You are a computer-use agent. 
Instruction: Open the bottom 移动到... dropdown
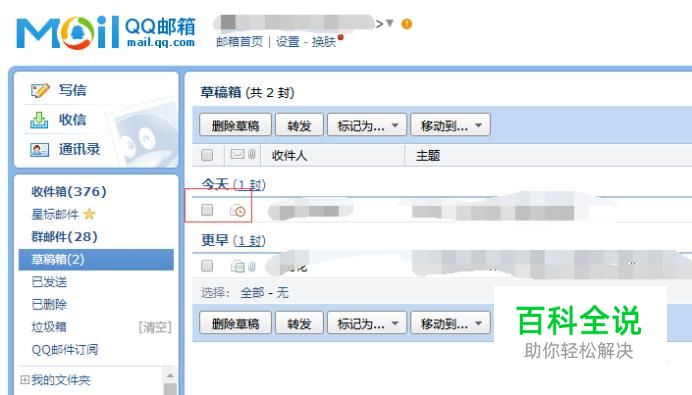(450, 324)
